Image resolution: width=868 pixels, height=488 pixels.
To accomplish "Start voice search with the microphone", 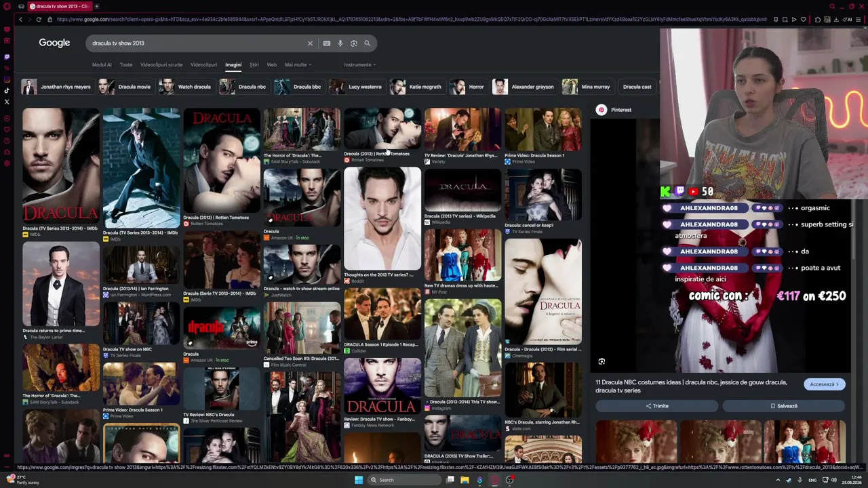I will 340,43.
